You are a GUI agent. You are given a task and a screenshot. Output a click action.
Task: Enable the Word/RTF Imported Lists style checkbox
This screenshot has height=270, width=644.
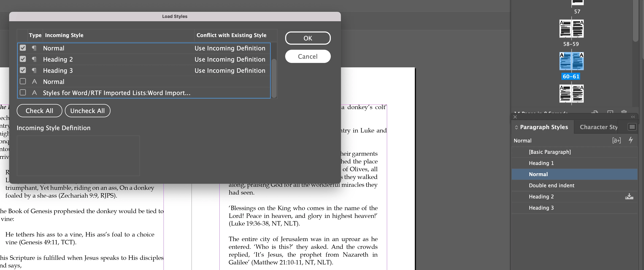coord(23,93)
